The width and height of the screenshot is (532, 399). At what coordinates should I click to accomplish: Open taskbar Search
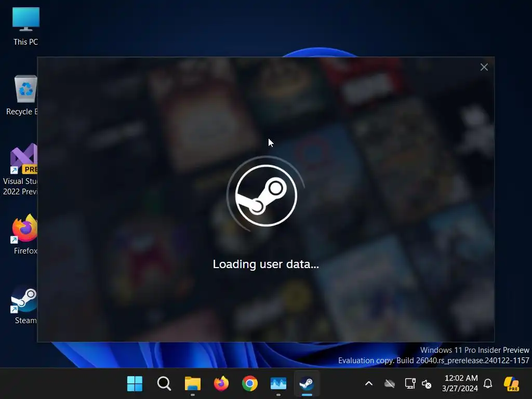[164, 384]
